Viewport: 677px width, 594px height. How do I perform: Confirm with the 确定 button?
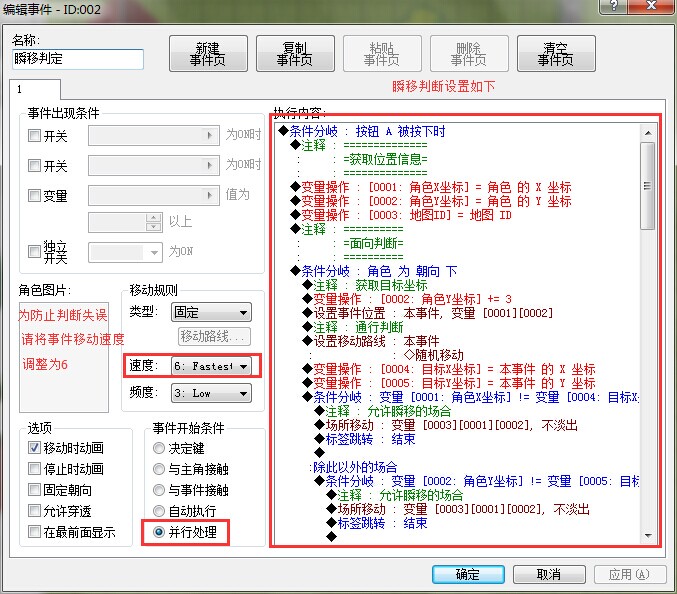[468, 574]
